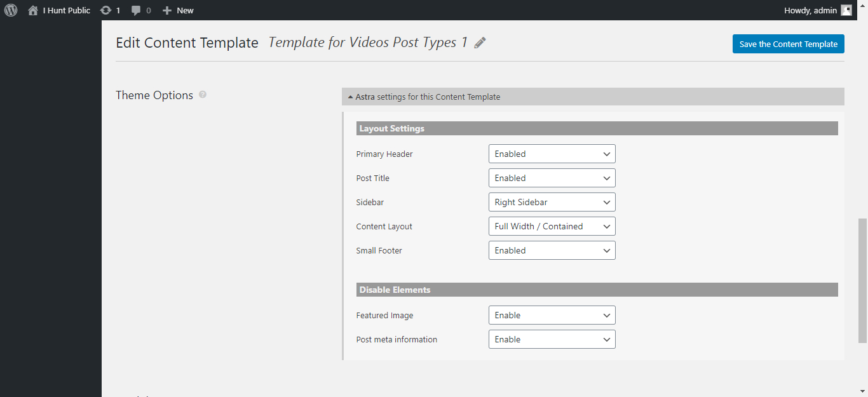The width and height of the screenshot is (868, 397).
Task: Click the 'Content Layout' label
Action: pyautogui.click(x=384, y=226)
